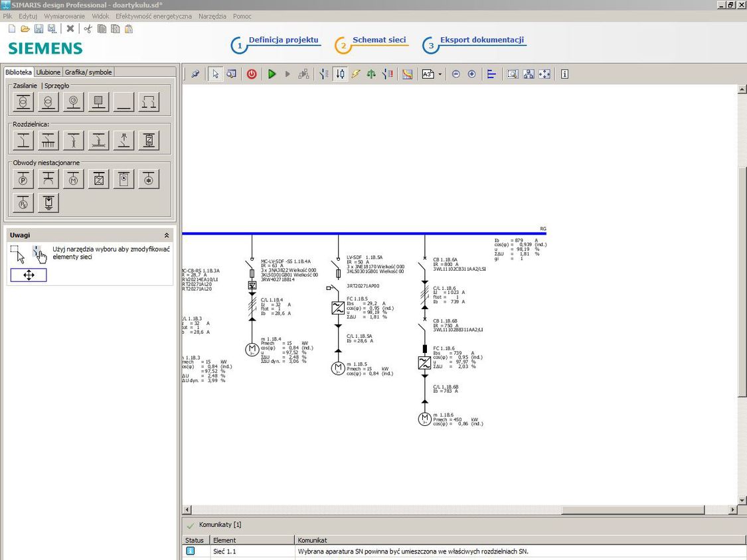The width and height of the screenshot is (747, 560).
Task: Add busbar distribution with multiple taps
Action: click(48, 141)
